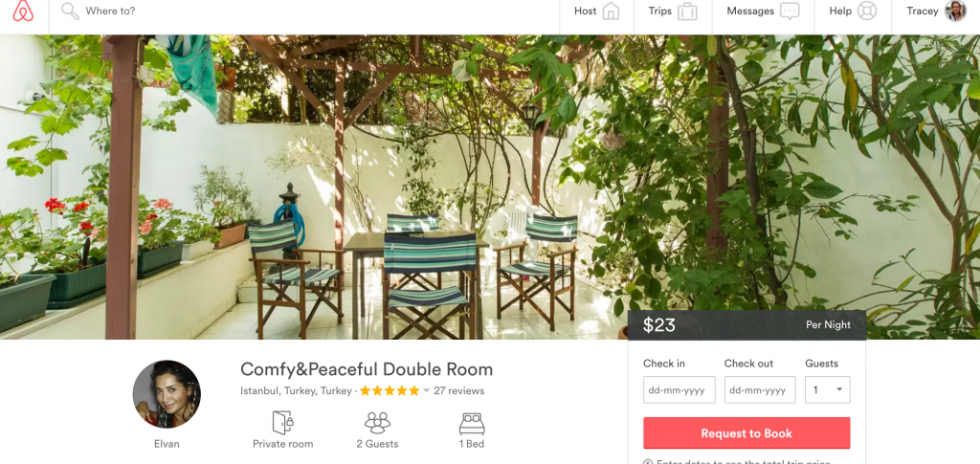Click host Elvan's profile photo
This screenshot has height=464, width=980.
167,394
